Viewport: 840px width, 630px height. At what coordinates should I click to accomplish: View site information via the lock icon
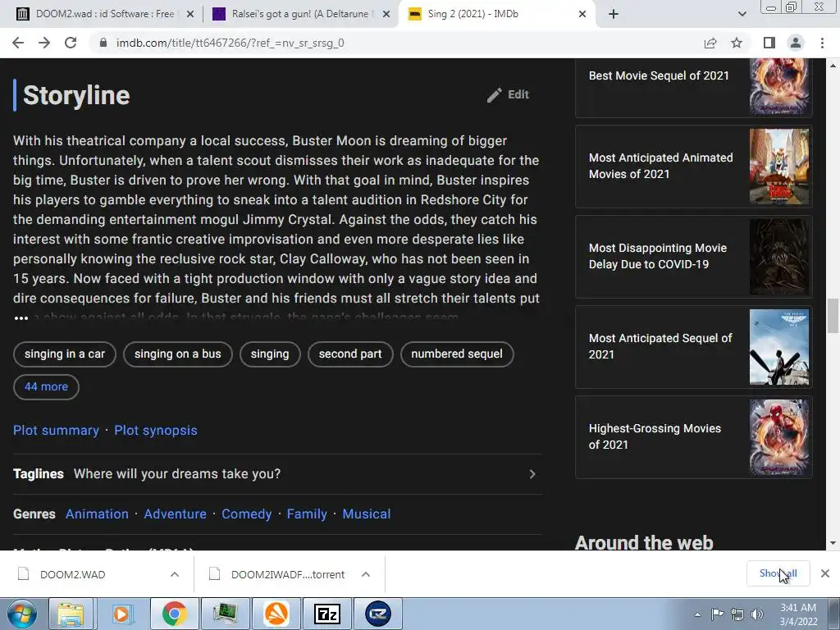click(x=103, y=43)
